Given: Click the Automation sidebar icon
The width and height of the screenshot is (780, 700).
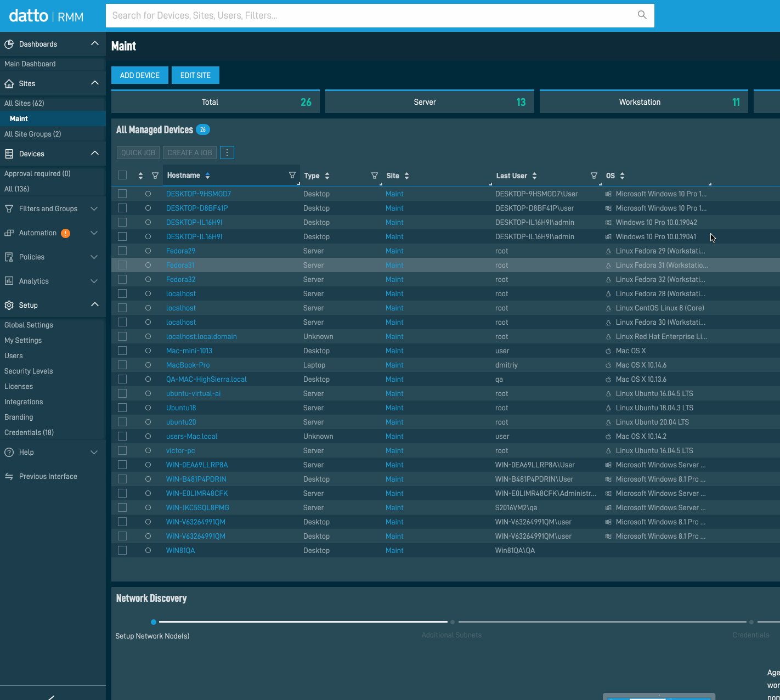Looking at the screenshot, I should click(x=9, y=233).
